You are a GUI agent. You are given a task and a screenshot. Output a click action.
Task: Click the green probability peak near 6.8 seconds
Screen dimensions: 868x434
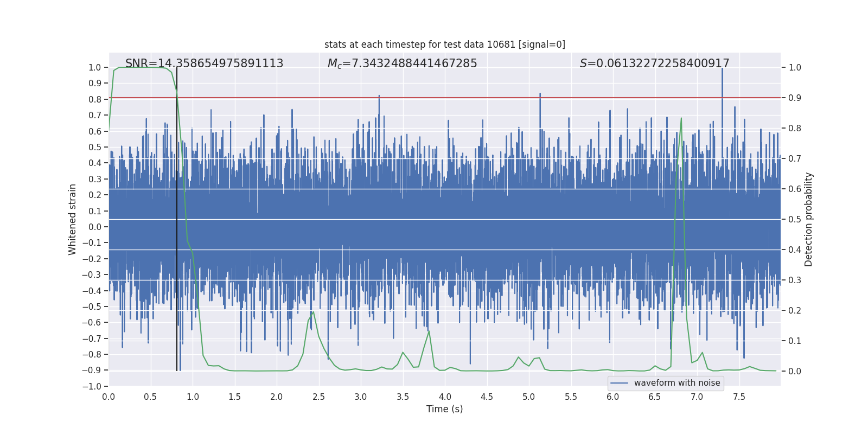[681, 119]
